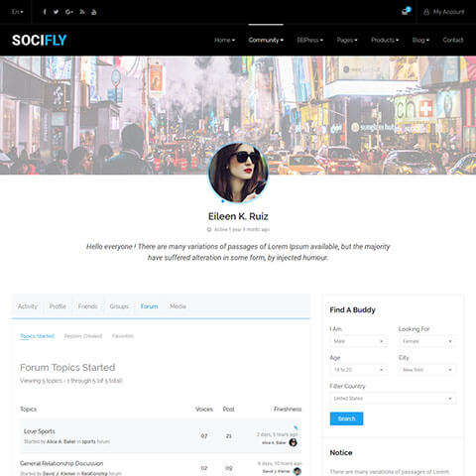Open the Community menu

click(x=266, y=40)
